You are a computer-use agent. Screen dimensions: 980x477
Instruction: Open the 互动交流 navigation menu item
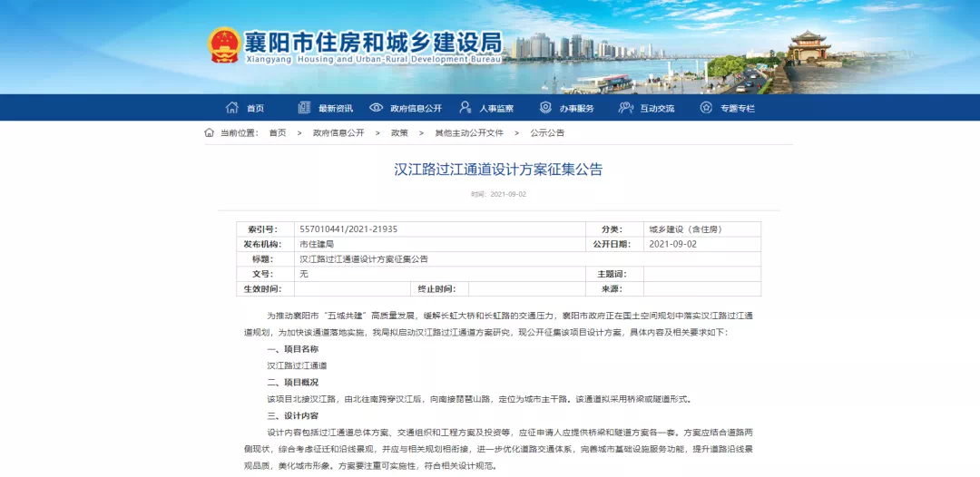(657, 108)
